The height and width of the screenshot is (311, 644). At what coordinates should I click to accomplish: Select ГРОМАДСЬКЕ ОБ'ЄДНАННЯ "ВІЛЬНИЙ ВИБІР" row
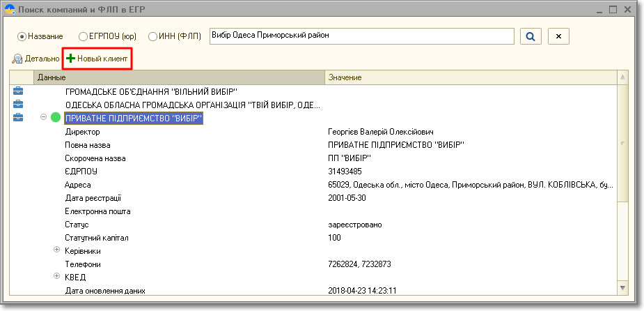point(151,91)
